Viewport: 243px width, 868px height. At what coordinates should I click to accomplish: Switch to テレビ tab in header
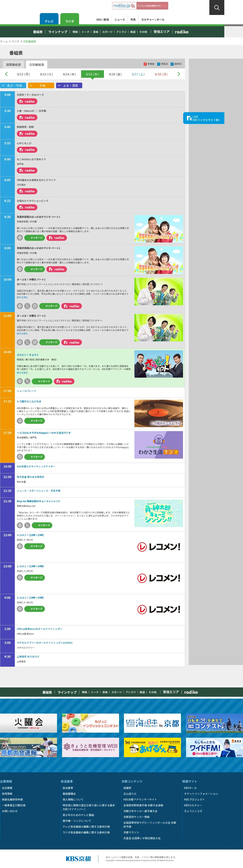pyautogui.click(x=49, y=19)
